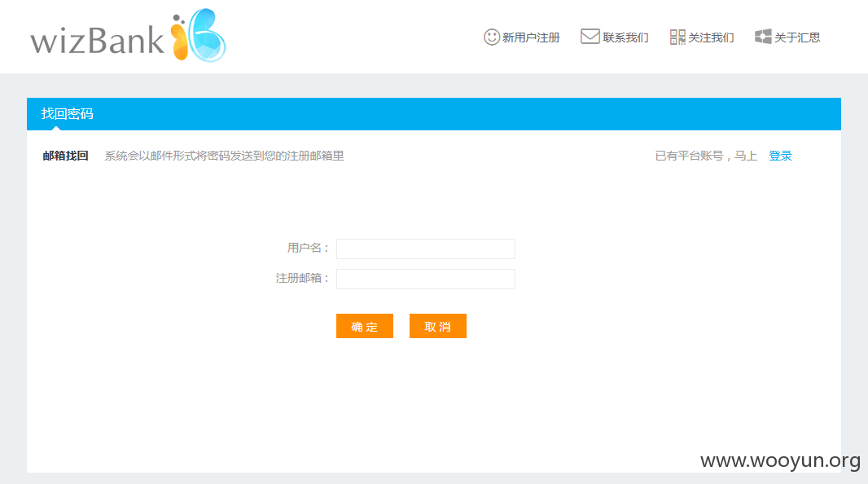Image resolution: width=868 pixels, height=484 pixels.
Task: Click the Windows-style about icon
Action: coord(763,37)
